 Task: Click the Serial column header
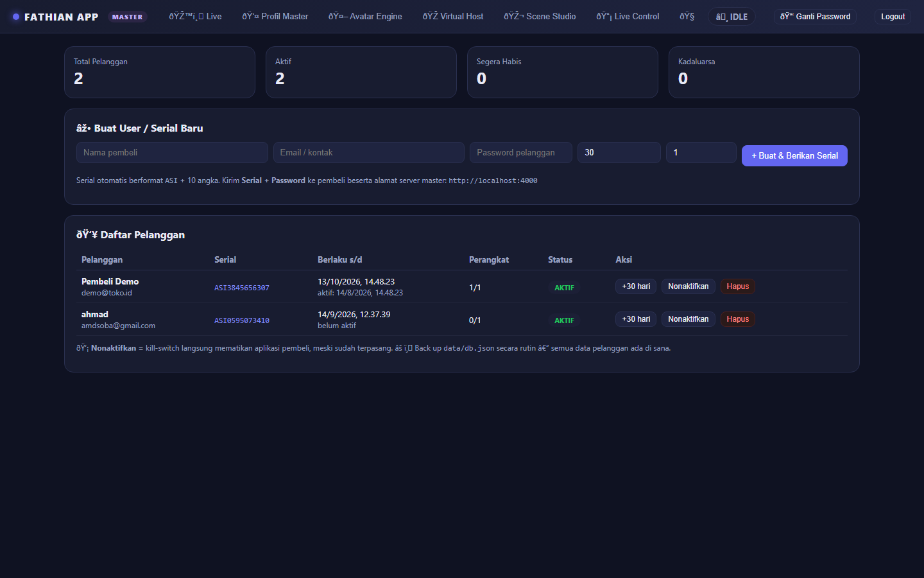tap(225, 260)
